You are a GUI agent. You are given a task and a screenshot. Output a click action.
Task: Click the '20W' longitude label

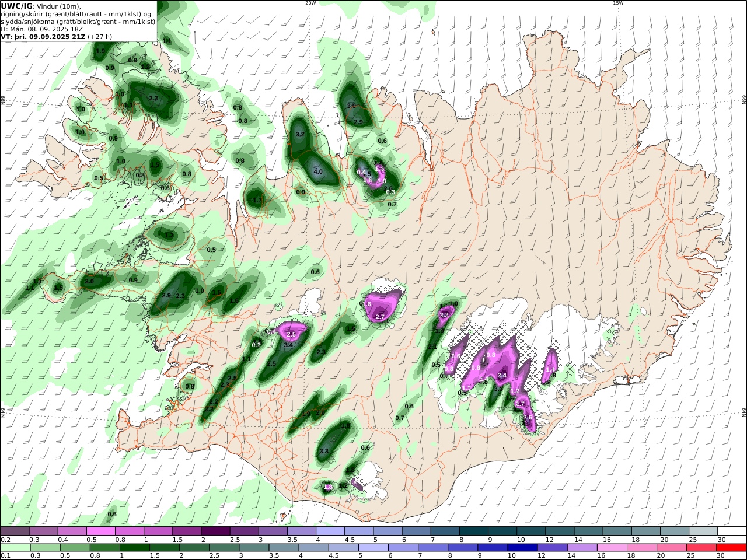point(310,3)
